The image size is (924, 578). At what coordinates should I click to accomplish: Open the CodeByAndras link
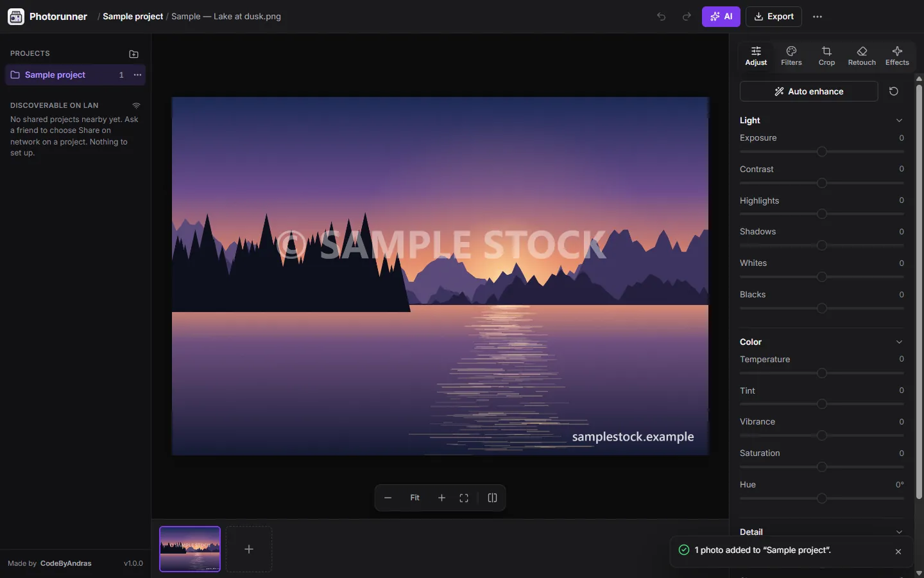[66, 564]
